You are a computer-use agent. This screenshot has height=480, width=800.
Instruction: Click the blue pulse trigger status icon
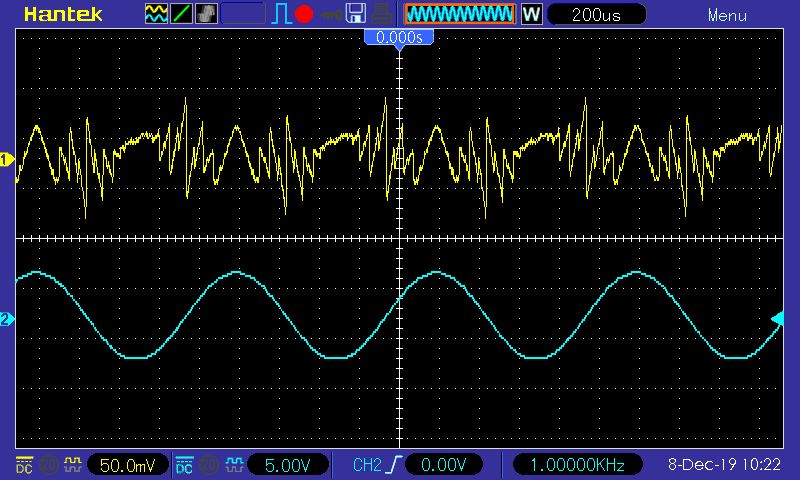pos(281,14)
